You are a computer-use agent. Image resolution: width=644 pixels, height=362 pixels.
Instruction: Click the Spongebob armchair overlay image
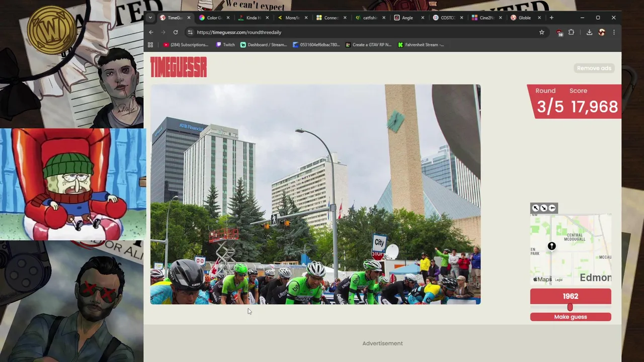click(x=73, y=184)
